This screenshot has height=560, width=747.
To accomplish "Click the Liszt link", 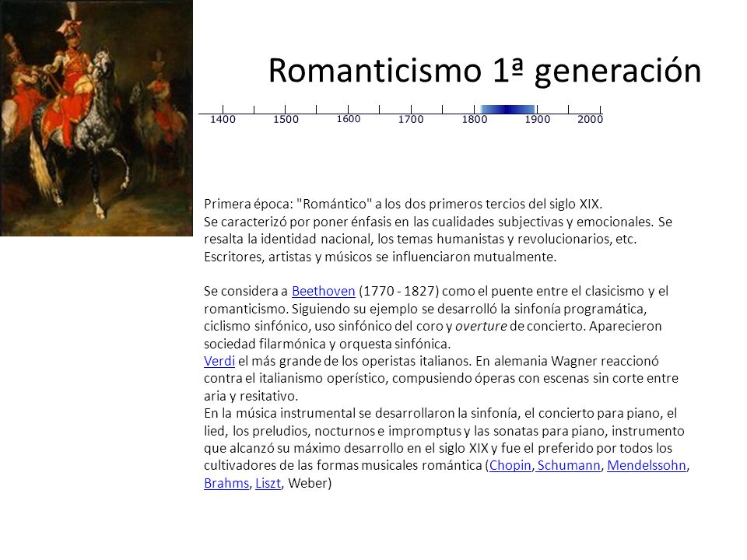I will point(268,483).
